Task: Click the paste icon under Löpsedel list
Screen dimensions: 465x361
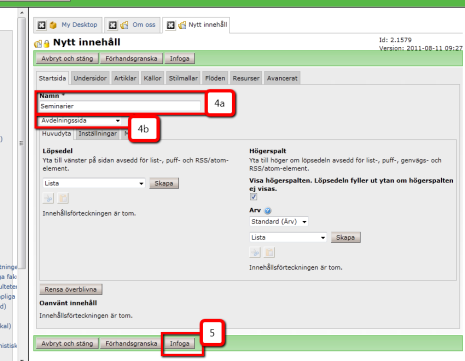Action: point(63,198)
